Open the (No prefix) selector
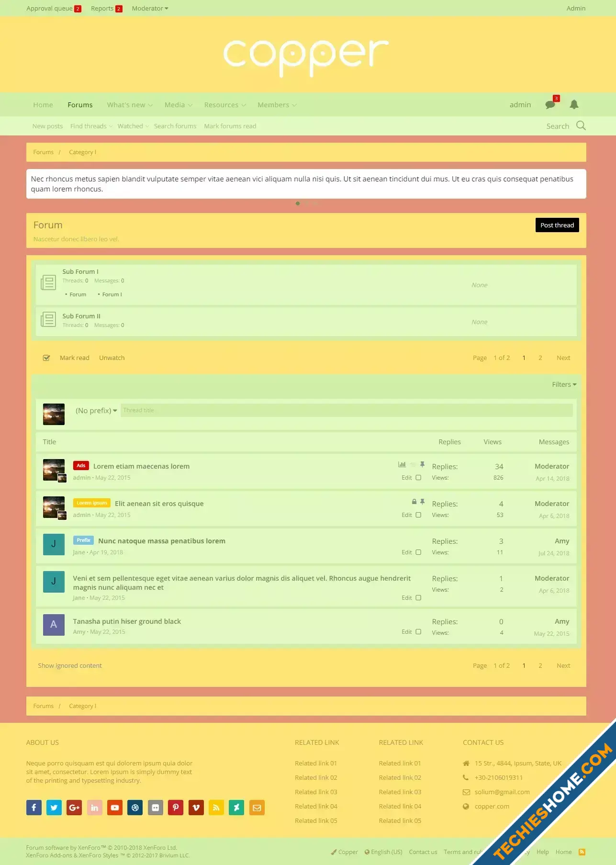 (x=96, y=410)
